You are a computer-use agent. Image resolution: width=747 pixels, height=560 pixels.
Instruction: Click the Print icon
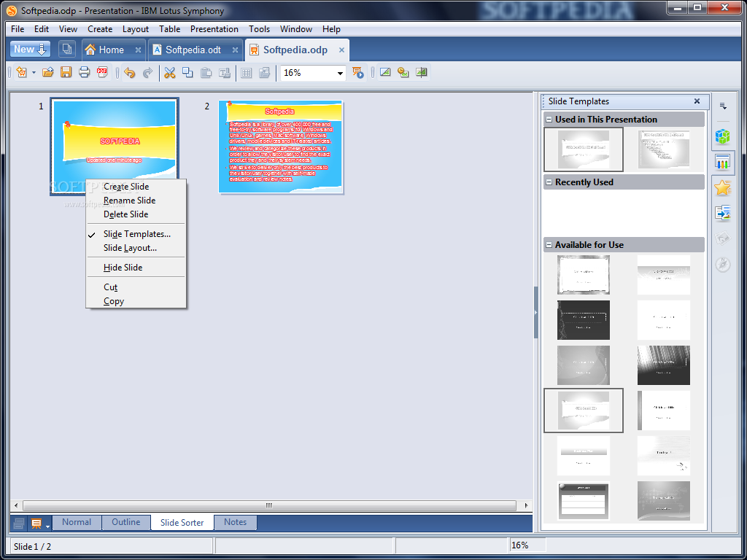click(84, 72)
